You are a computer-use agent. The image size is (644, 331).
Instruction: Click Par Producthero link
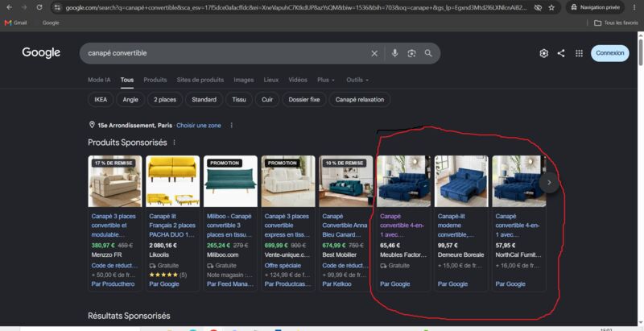[113, 283]
